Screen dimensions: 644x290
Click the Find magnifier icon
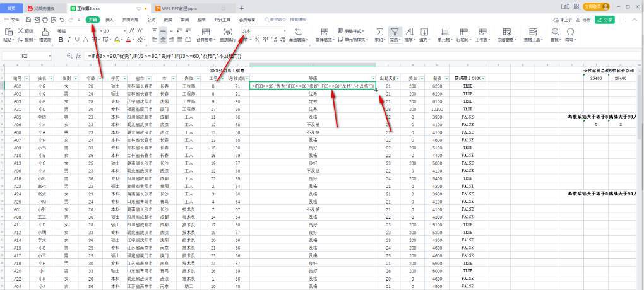[x=555, y=32]
